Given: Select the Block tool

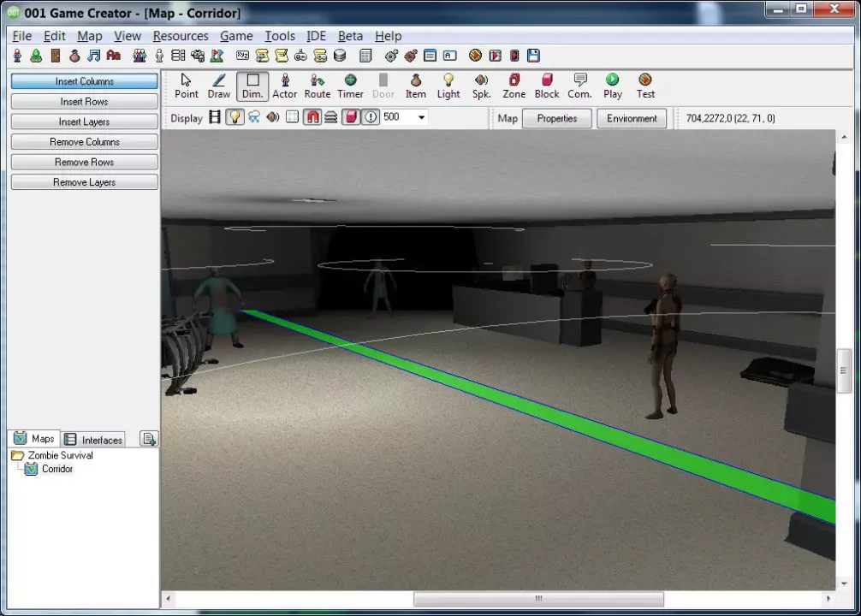Looking at the screenshot, I should point(546,86).
